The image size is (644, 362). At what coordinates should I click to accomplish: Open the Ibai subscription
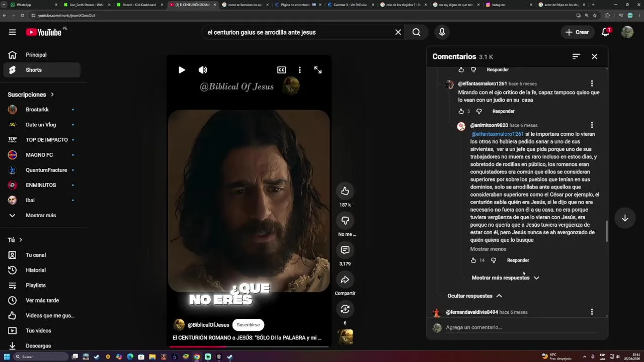42,200
